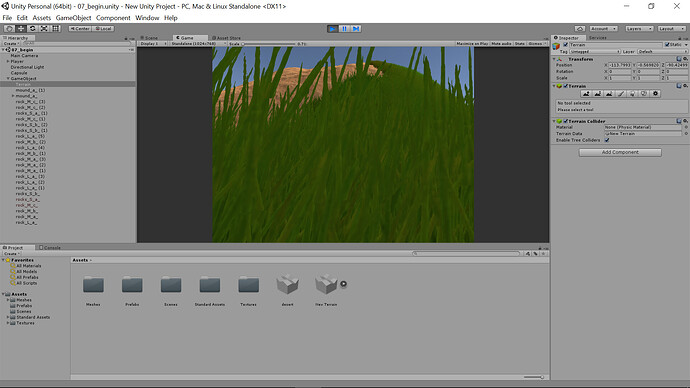Adjust Project icon size slider
Viewport: 690px width, 388px height.
click(x=534, y=377)
